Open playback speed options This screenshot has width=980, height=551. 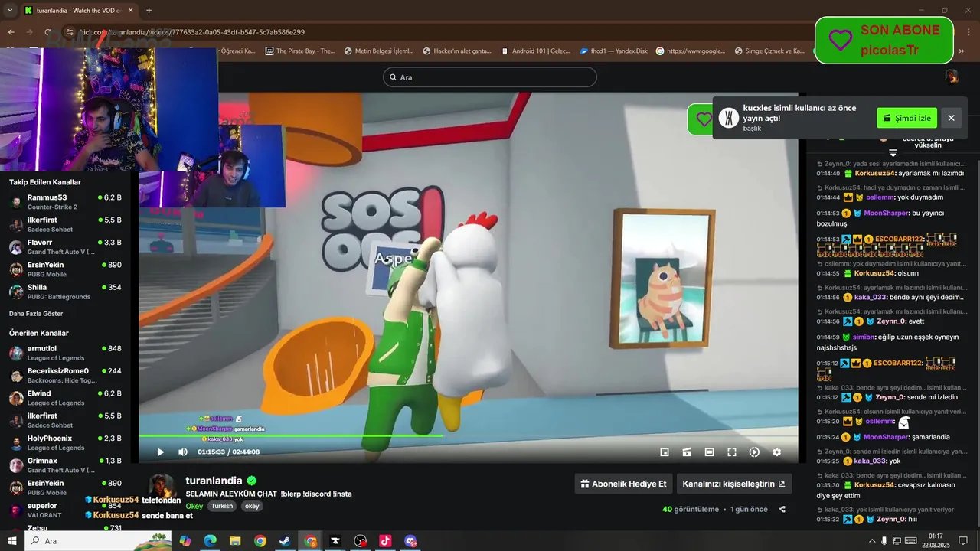tap(754, 452)
